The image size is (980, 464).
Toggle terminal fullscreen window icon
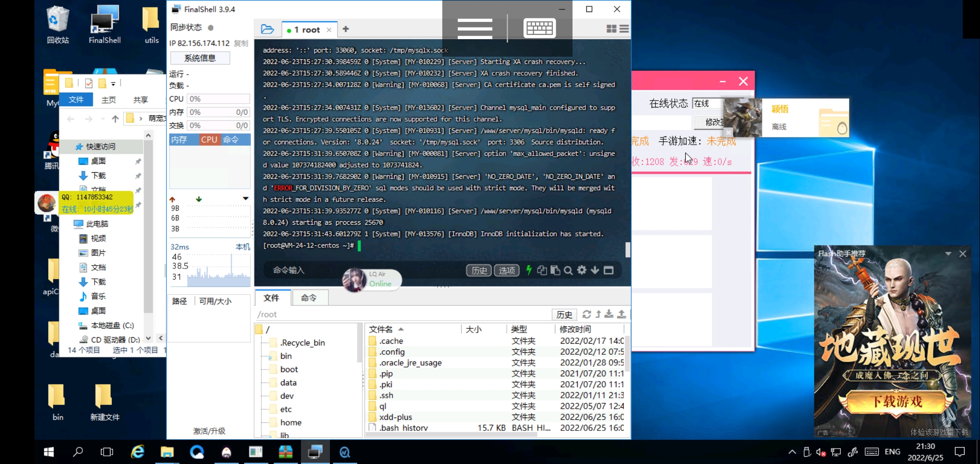(609, 270)
